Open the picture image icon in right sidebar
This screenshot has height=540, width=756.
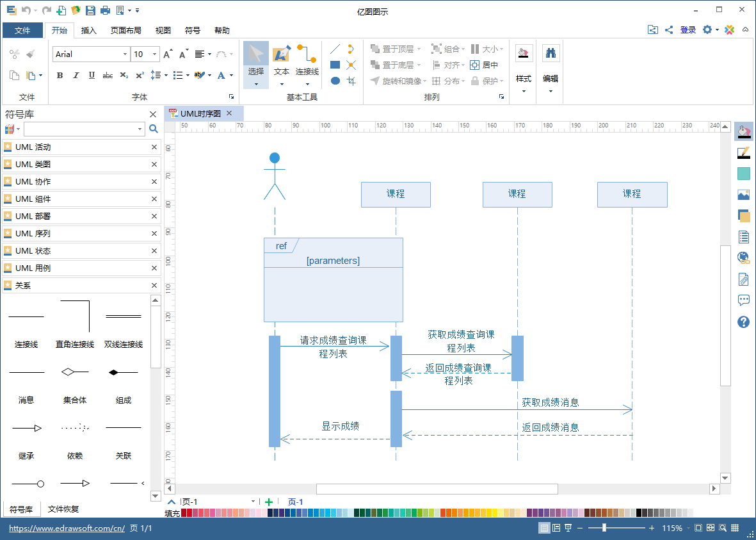(743, 195)
